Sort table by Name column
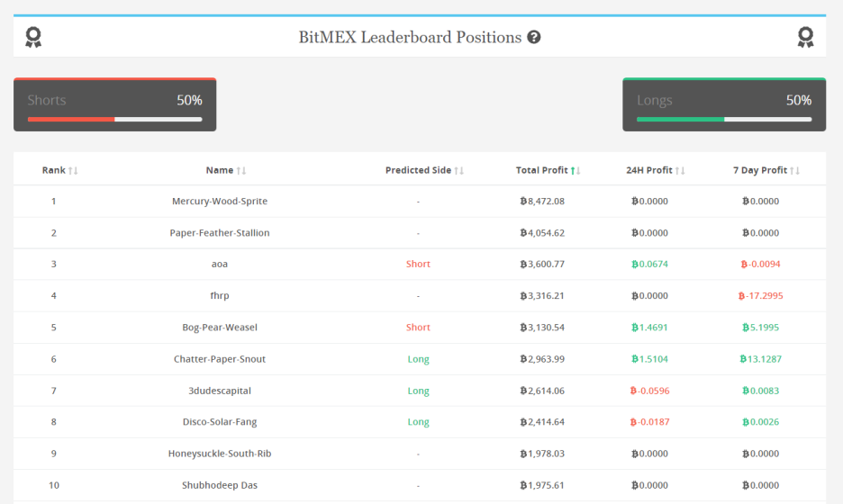The height and width of the screenshot is (504, 843). 226,170
